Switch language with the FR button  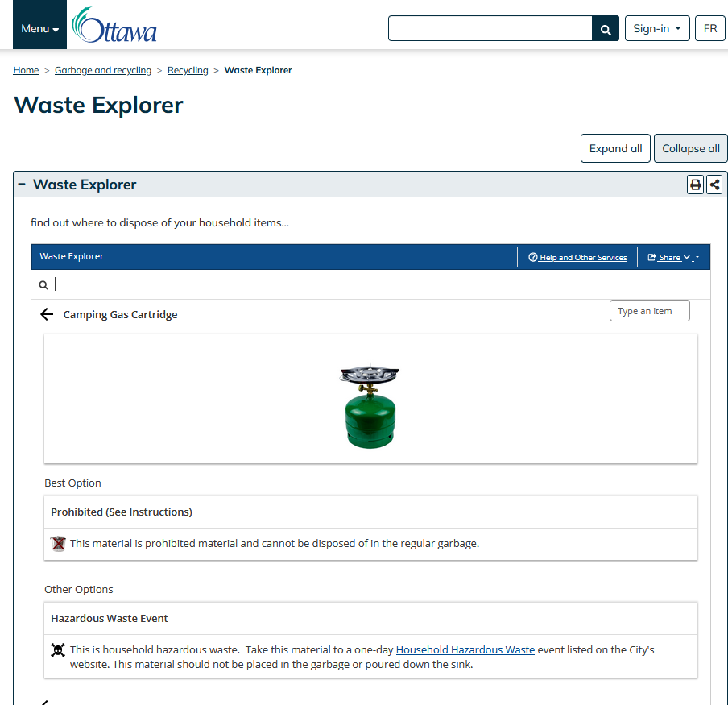(x=710, y=28)
